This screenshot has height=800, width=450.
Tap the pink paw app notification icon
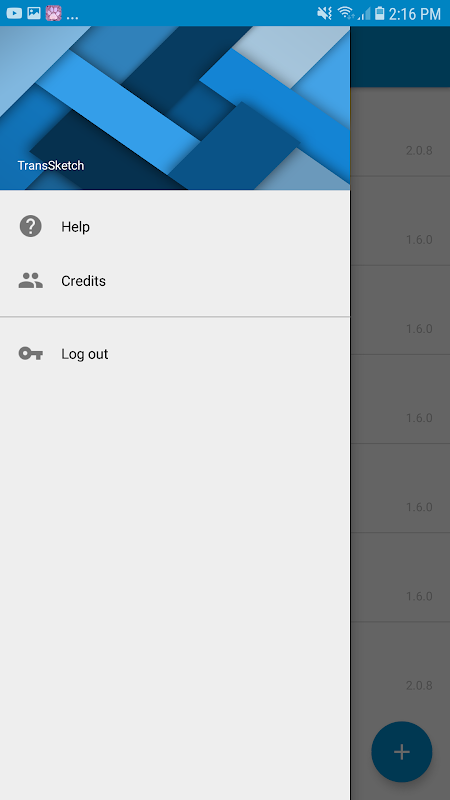click(x=53, y=13)
